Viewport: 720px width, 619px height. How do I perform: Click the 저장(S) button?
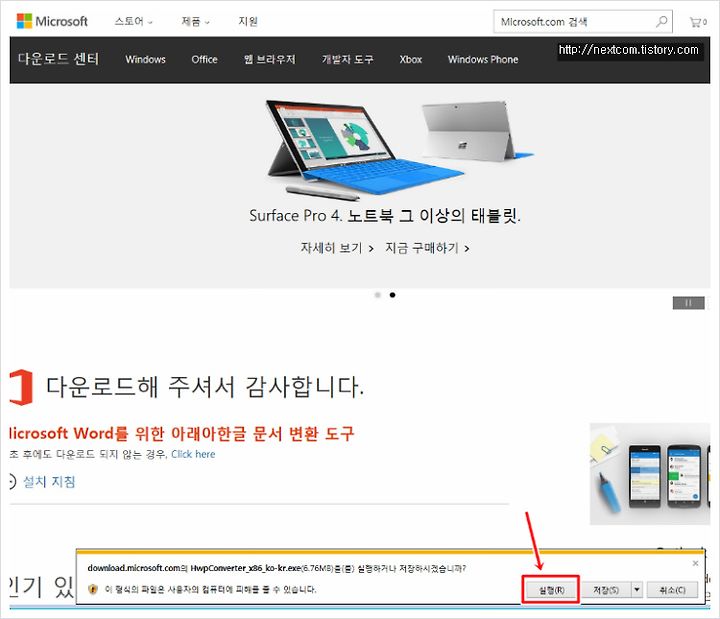(x=606, y=590)
